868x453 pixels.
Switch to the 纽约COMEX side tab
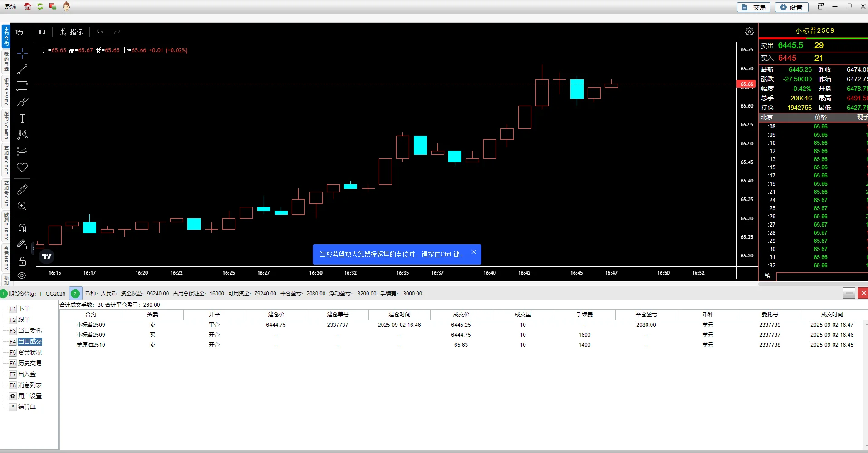point(6,126)
